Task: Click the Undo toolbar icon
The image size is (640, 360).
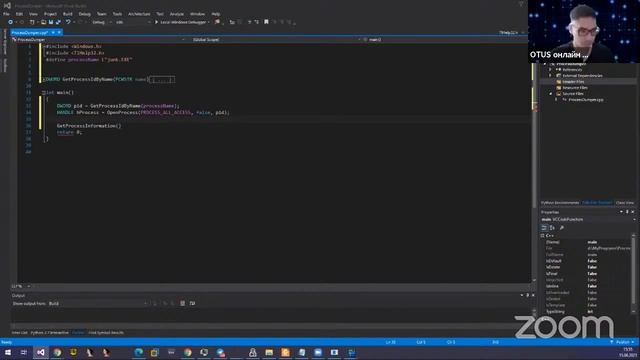Action: [68, 22]
